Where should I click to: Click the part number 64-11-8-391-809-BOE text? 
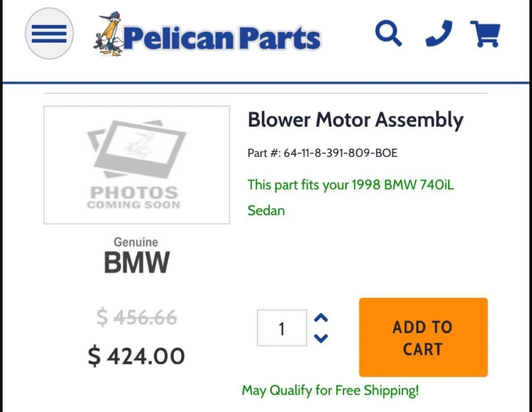(323, 153)
